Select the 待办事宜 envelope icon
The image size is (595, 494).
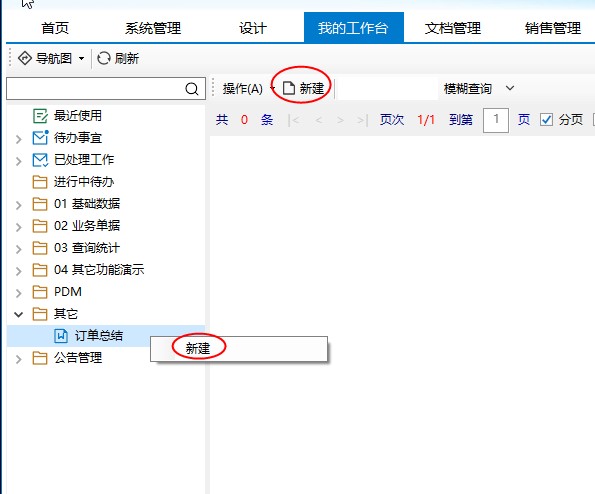(40, 138)
